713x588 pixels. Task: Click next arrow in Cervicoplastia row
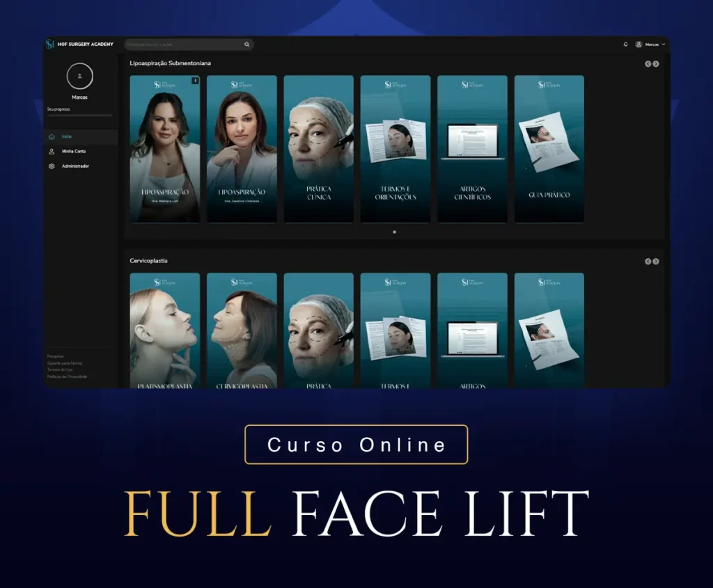pyautogui.click(x=656, y=261)
